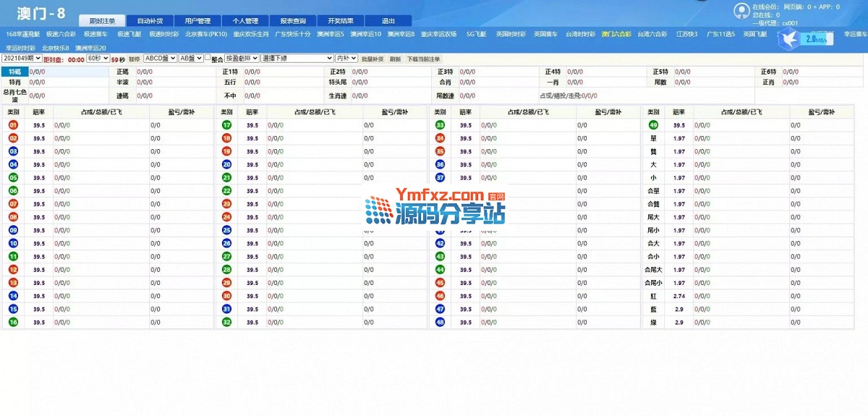The width and height of the screenshot is (868, 416).
Task: Open the 60秒 refresh interval dropdown
Action: pos(98,59)
